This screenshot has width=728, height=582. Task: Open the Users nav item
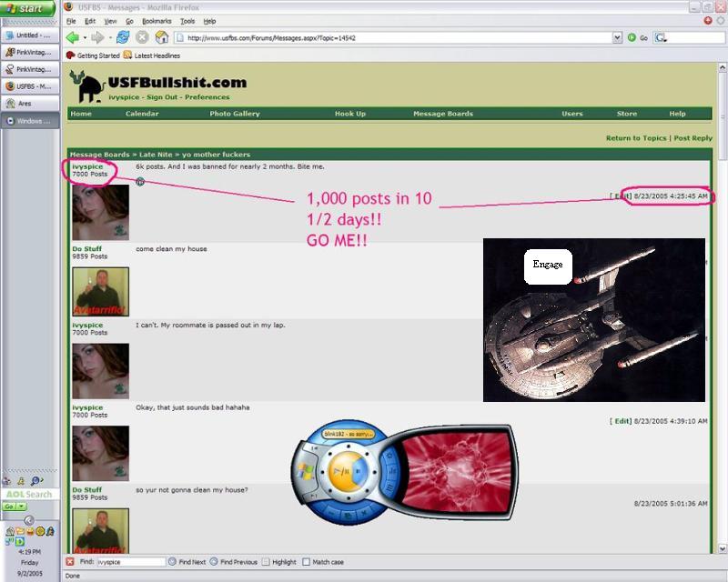(x=572, y=114)
